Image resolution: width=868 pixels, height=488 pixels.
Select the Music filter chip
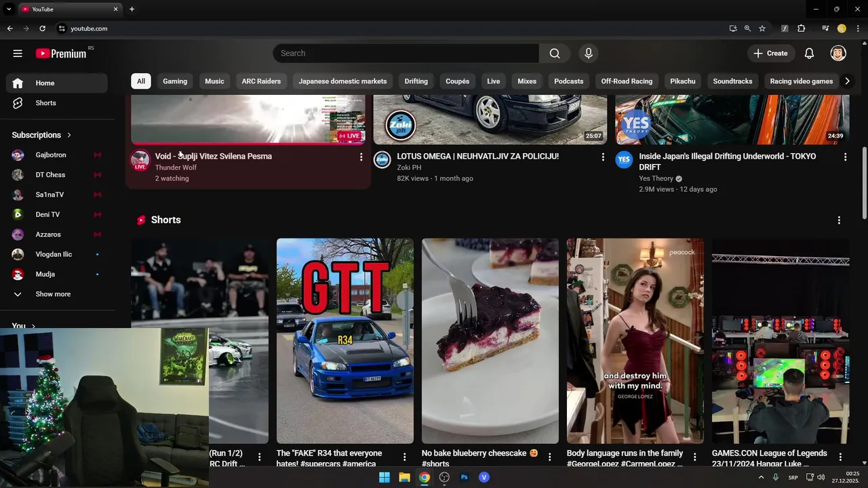point(214,81)
